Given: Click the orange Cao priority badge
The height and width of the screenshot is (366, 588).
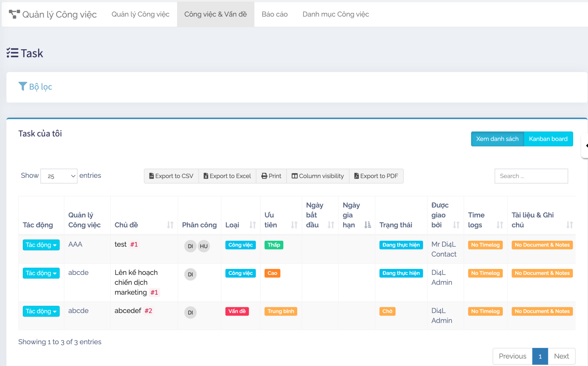Looking at the screenshot, I should (272, 273).
